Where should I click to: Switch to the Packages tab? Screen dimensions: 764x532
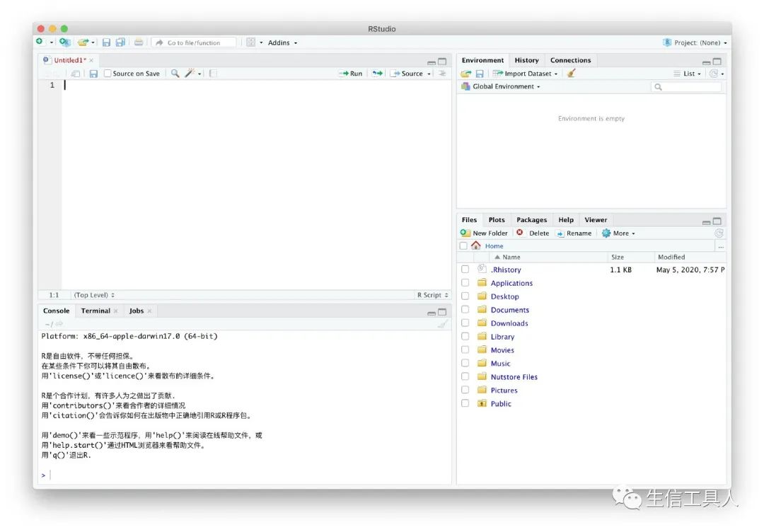531,220
